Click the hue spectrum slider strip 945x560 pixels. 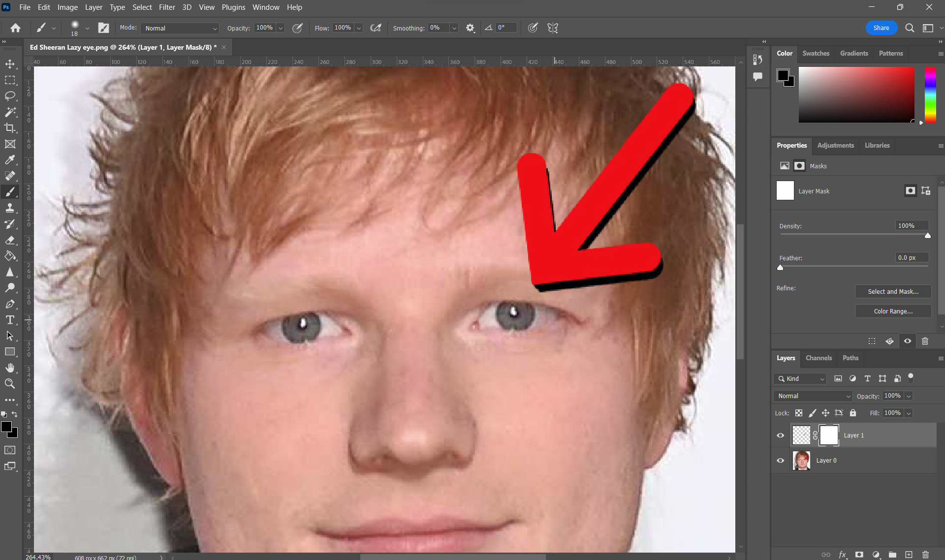click(x=930, y=94)
